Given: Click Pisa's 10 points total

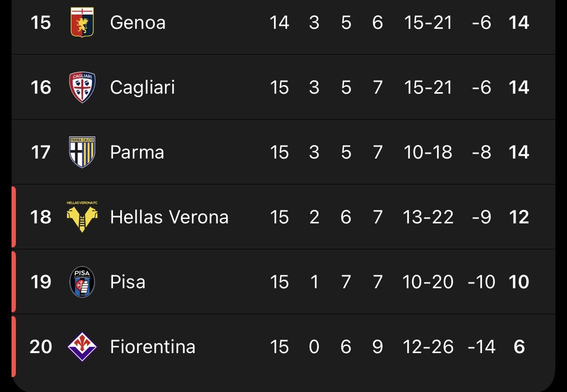Looking at the screenshot, I should (519, 282).
